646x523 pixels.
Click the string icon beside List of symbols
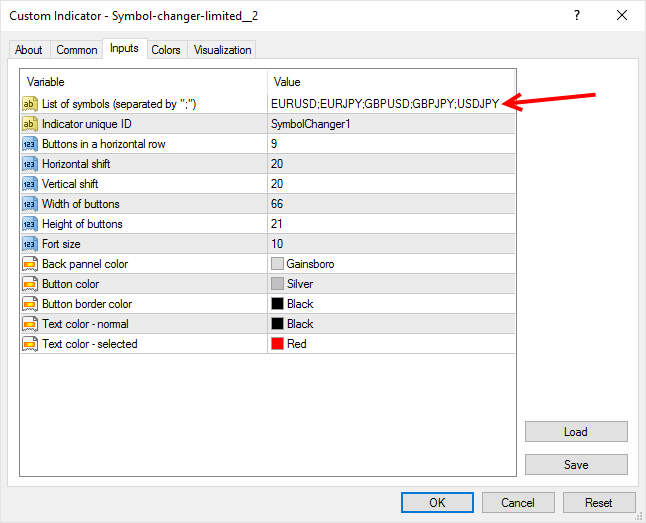pos(30,104)
